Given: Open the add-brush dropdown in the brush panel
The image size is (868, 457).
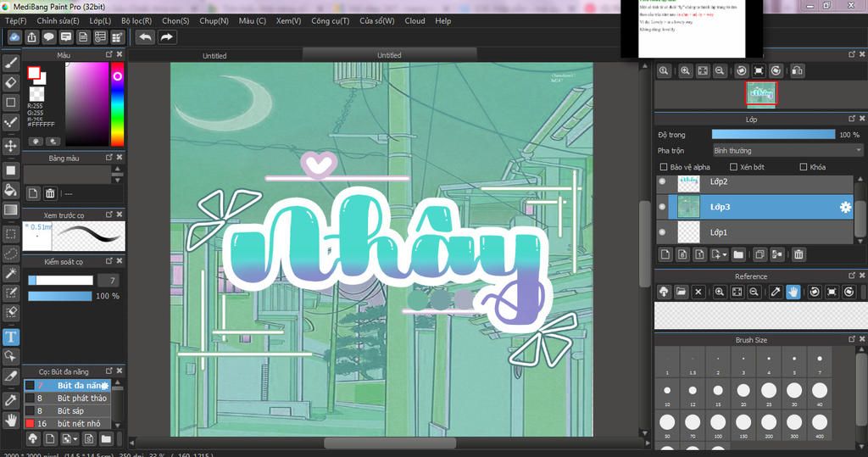Looking at the screenshot, I should 75,440.
